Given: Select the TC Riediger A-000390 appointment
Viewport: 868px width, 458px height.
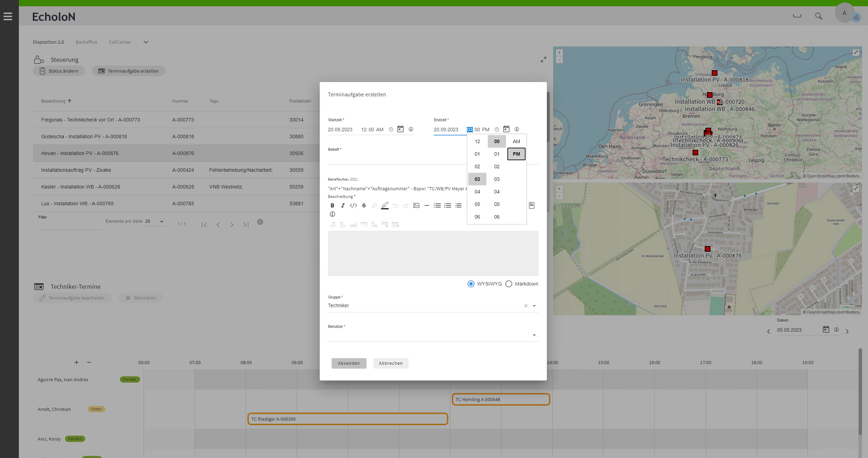Looking at the screenshot, I should pyautogui.click(x=348, y=419).
